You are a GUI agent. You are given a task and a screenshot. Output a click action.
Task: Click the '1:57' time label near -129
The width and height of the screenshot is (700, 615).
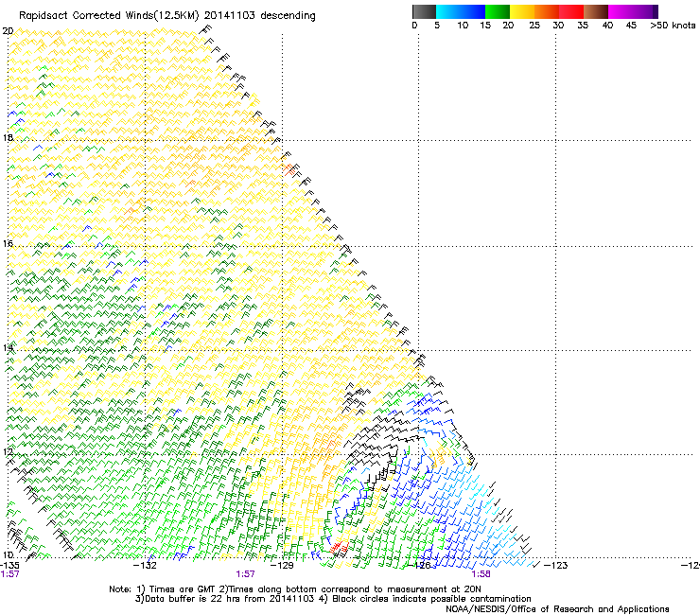pos(246,574)
